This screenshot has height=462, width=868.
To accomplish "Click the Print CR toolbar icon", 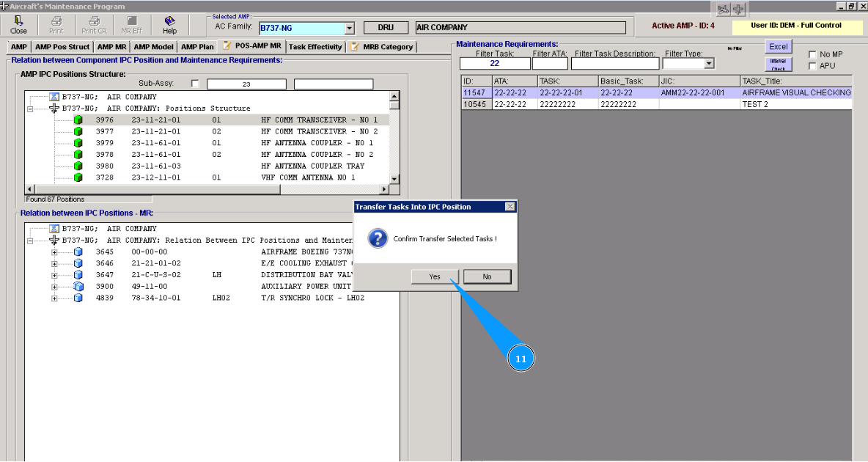I will coord(94,25).
